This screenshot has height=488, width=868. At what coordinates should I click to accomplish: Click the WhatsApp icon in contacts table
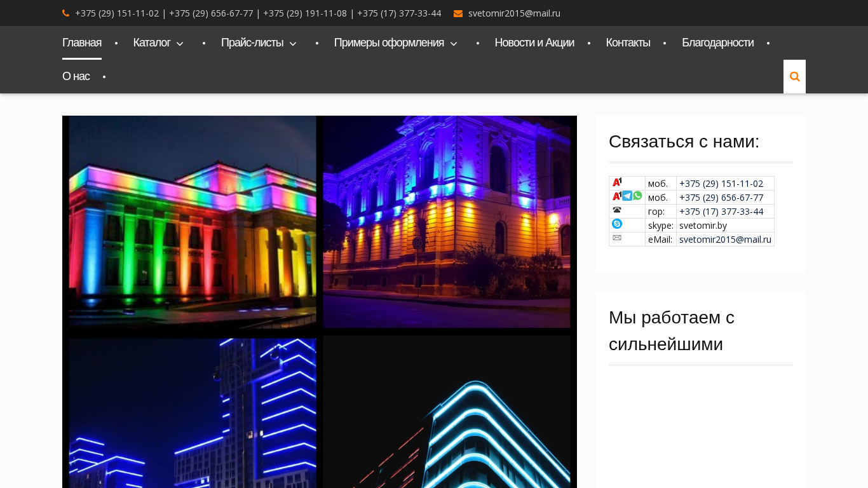pos(637,196)
